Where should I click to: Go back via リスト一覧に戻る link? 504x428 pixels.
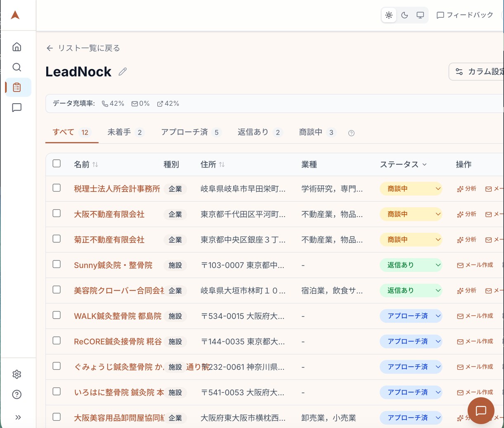click(83, 48)
